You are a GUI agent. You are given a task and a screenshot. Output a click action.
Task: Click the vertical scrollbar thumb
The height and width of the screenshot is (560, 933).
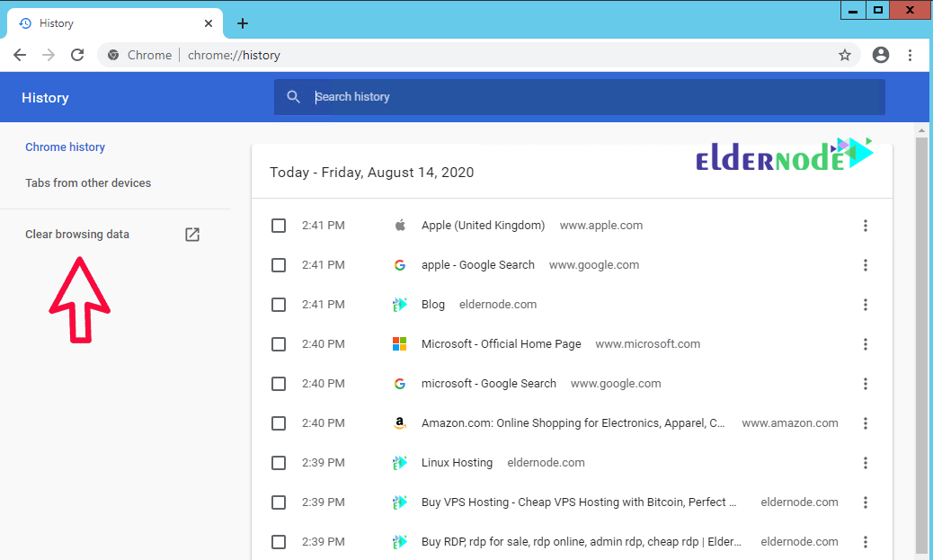click(x=921, y=345)
